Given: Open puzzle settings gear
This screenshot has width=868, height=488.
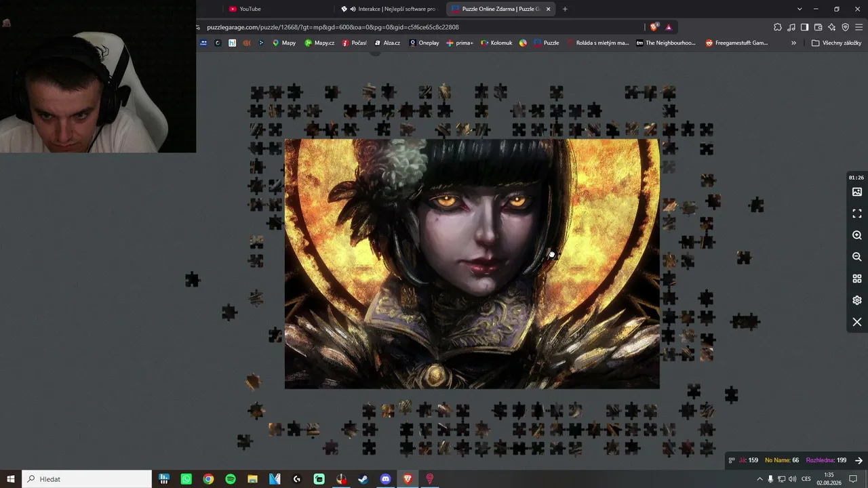Looking at the screenshot, I should click(x=857, y=300).
